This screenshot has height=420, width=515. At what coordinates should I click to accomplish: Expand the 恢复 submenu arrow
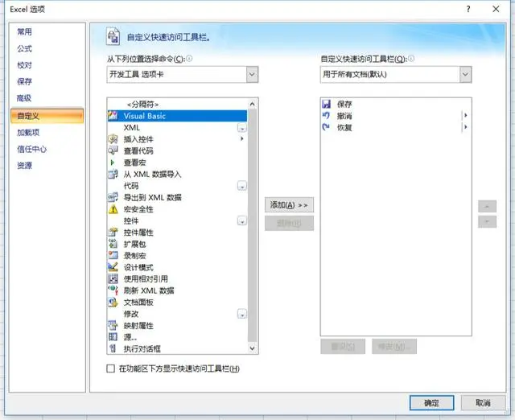465,127
